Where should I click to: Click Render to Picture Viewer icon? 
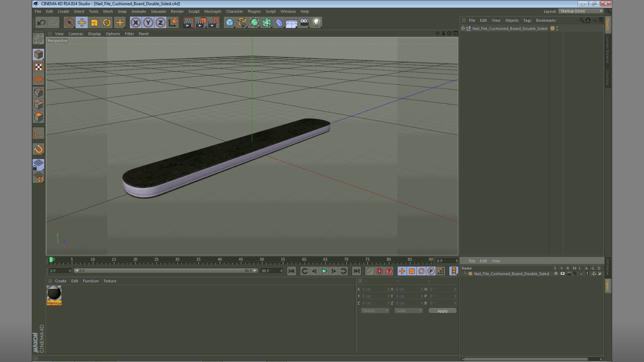point(200,23)
